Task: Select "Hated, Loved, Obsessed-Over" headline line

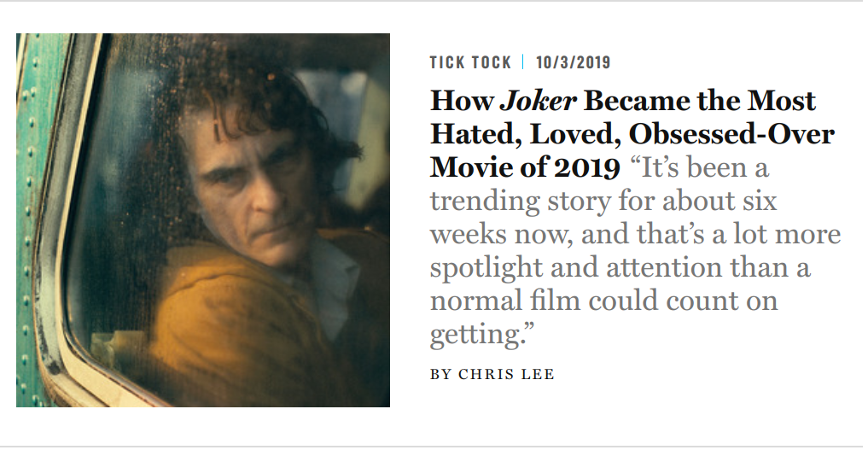Action: 632,134
